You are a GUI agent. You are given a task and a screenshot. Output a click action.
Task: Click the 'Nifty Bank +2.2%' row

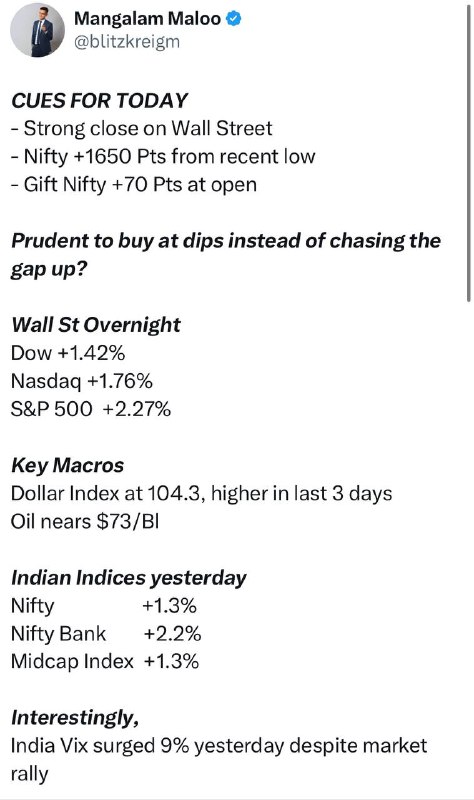pyautogui.click(x=106, y=634)
